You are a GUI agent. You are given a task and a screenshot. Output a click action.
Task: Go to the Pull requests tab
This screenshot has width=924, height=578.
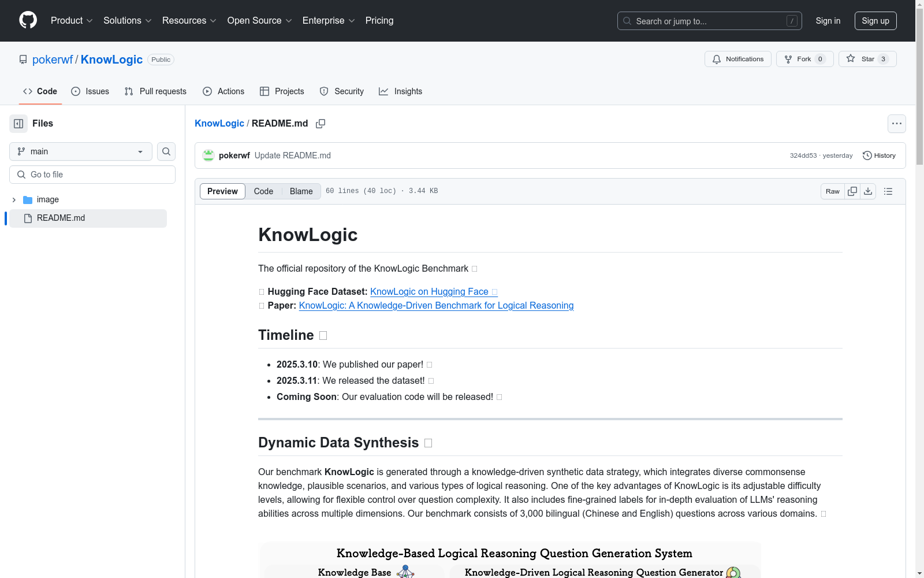pos(155,91)
